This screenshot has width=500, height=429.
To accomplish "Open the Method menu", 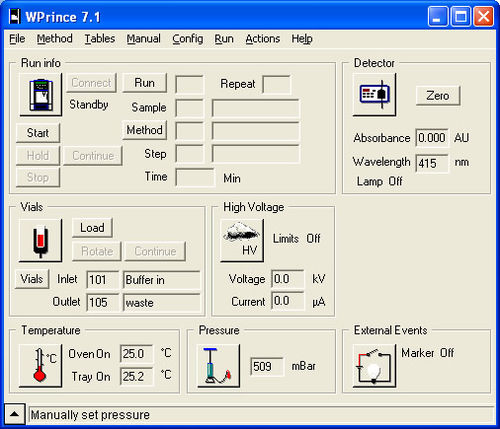I will tap(54, 39).
